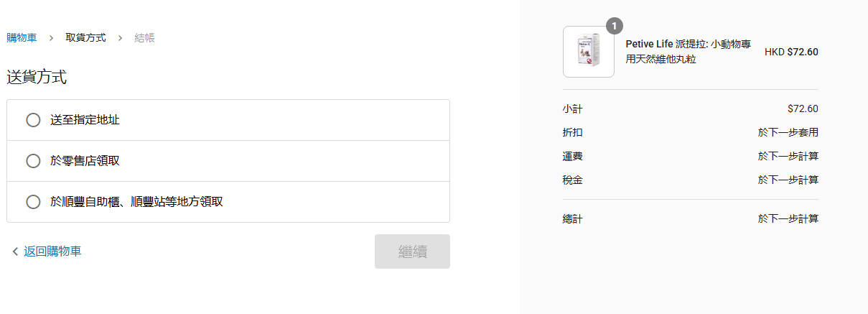Select 於順豐自助櫃 pickup radio option
The width and height of the screenshot is (868, 314).
pos(33,202)
